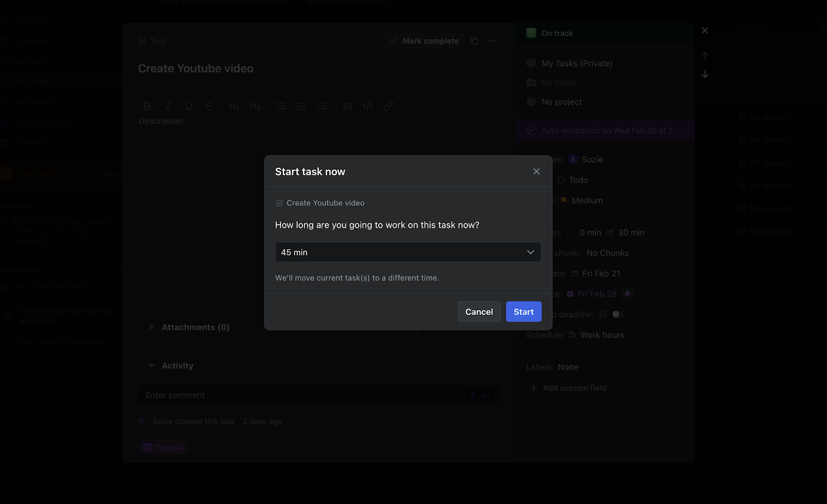
Task: Click the send comment return icon
Action: pos(486,395)
